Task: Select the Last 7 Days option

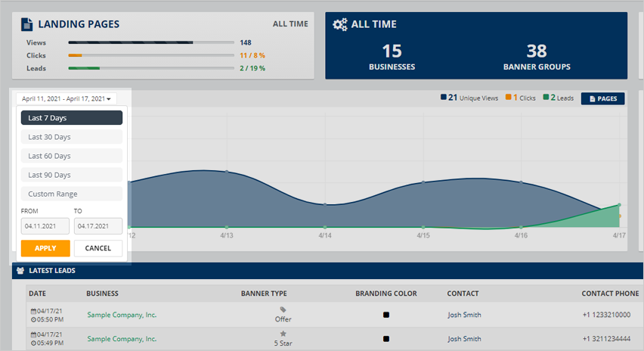Action: 72,118
